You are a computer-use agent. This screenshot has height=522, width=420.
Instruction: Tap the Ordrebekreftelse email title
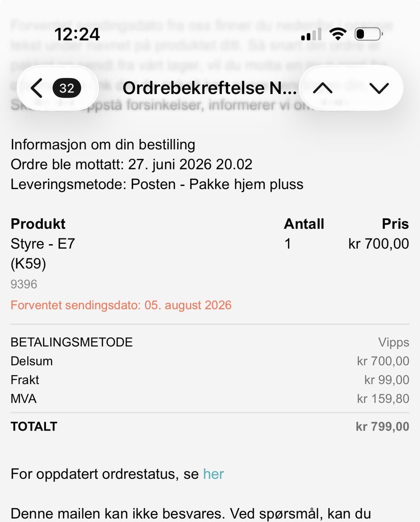209,88
